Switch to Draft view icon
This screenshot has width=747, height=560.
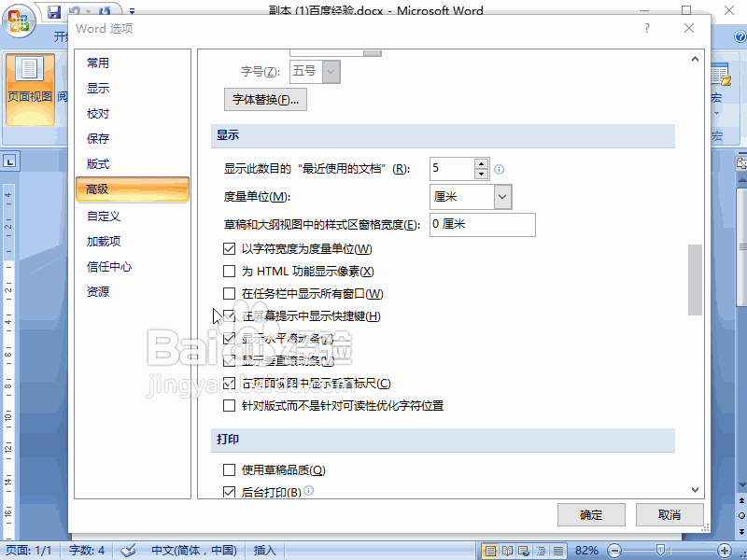coord(557,551)
